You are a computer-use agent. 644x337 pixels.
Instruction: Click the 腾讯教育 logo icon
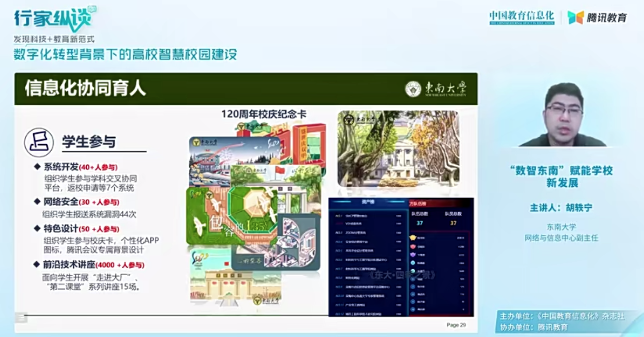[575, 17]
